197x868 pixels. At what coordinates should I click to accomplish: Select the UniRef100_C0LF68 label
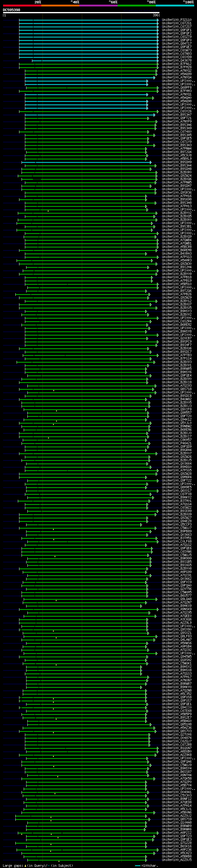coord(176,541)
